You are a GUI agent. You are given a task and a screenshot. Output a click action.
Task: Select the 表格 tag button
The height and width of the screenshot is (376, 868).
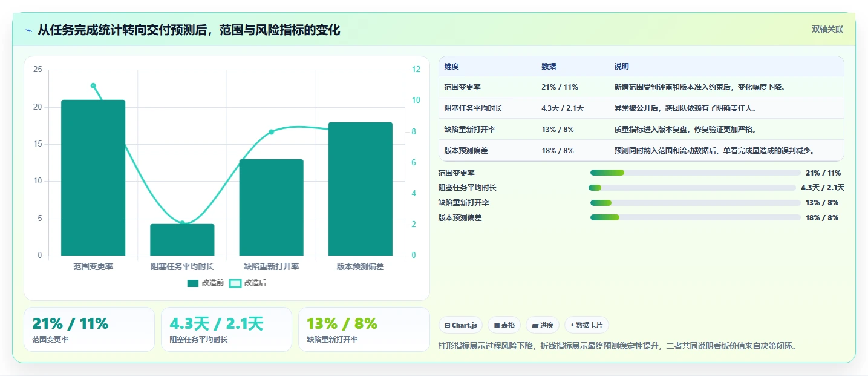(x=504, y=325)
